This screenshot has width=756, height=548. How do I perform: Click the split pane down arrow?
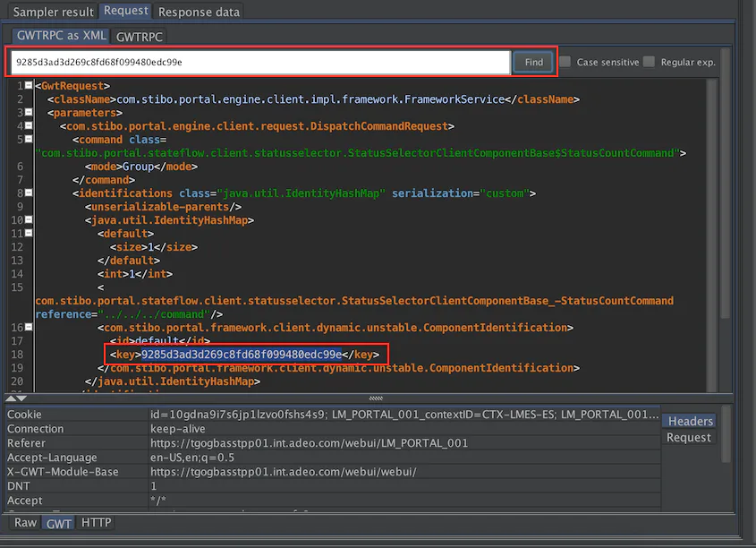21,398
